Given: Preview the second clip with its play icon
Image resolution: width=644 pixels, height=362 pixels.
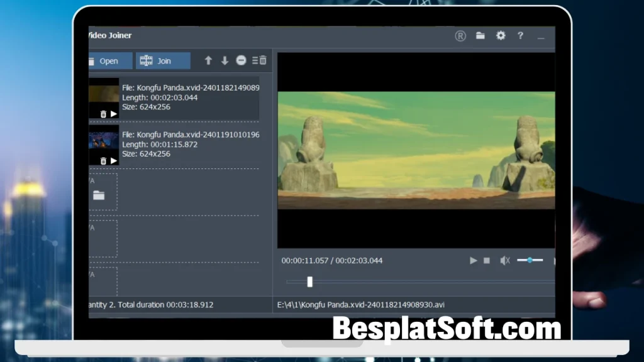Looking at the screenshot, I should (x=114, y=161).
